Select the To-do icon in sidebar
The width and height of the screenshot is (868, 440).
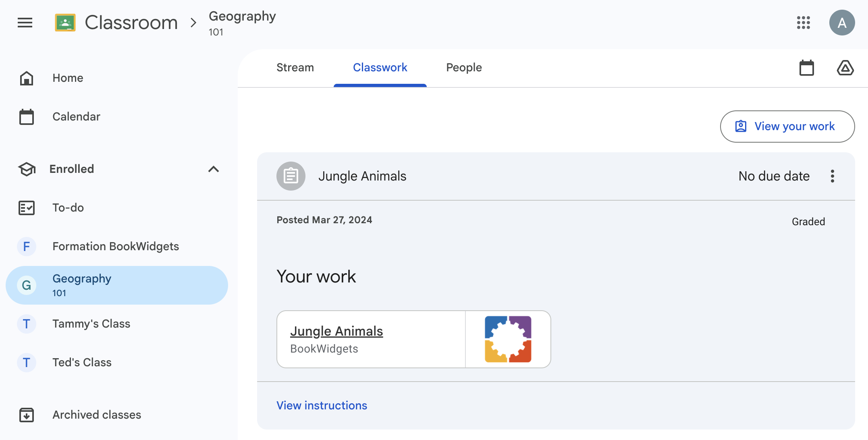coord(26,208)
